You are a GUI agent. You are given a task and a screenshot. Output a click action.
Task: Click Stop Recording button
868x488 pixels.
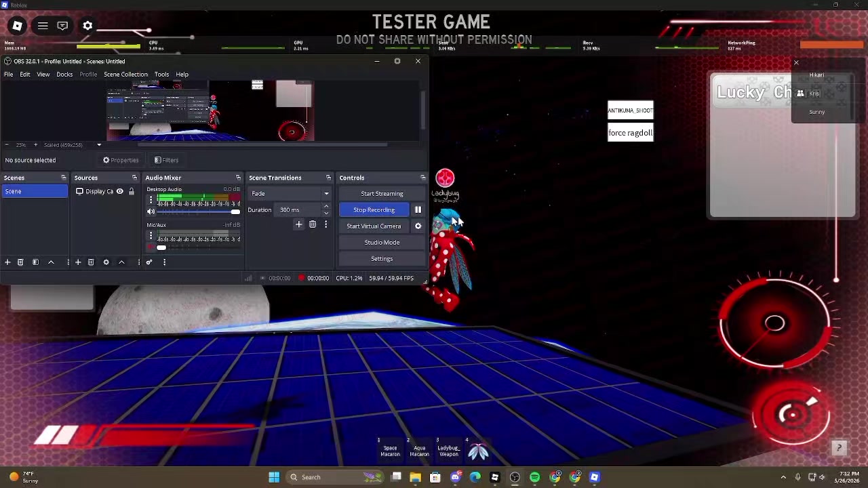point(374,210)
